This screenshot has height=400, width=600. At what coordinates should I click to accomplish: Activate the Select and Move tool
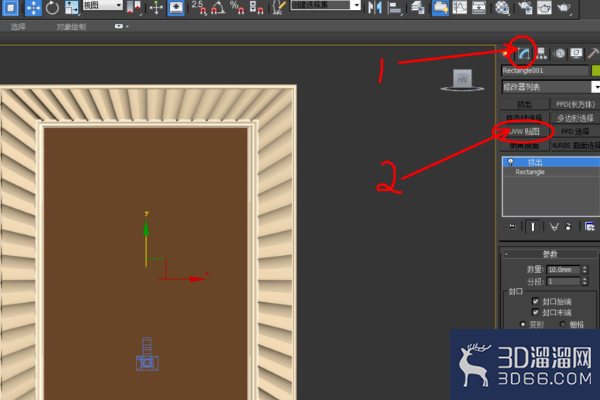33,7
